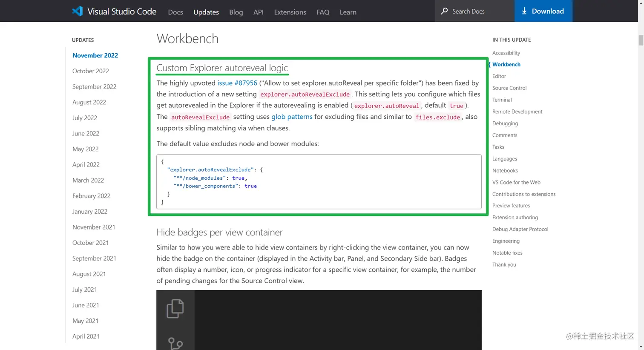
Task: Jump to the Accessibility section
Action: tap(506, 53)
